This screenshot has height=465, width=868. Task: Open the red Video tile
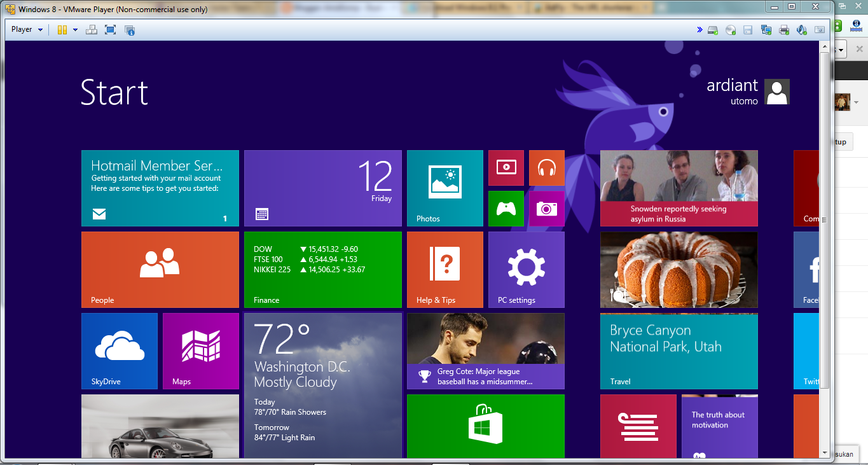pyautogui.click(x=506, y=168)
